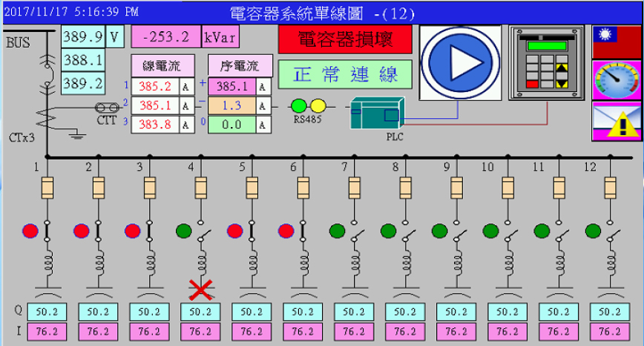Image resolution: width=644 pixels, height=346 pixels.
Task: Click the blue play button icon
Action: 456,63
